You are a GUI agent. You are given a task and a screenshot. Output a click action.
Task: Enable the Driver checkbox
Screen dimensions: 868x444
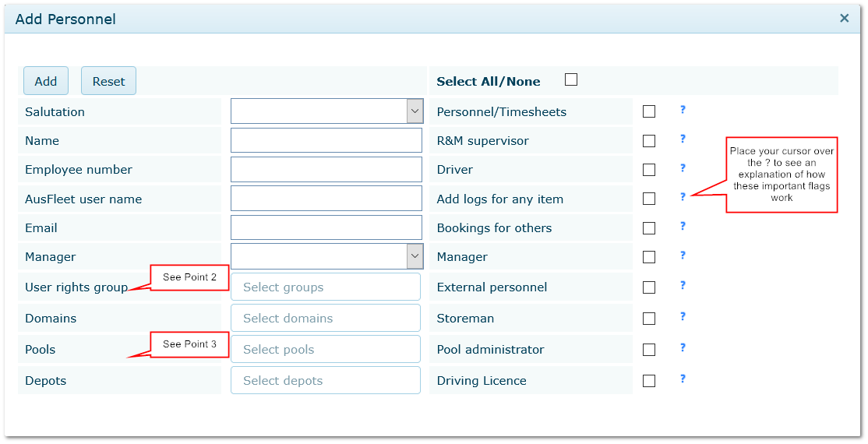[x=649, y=169]
